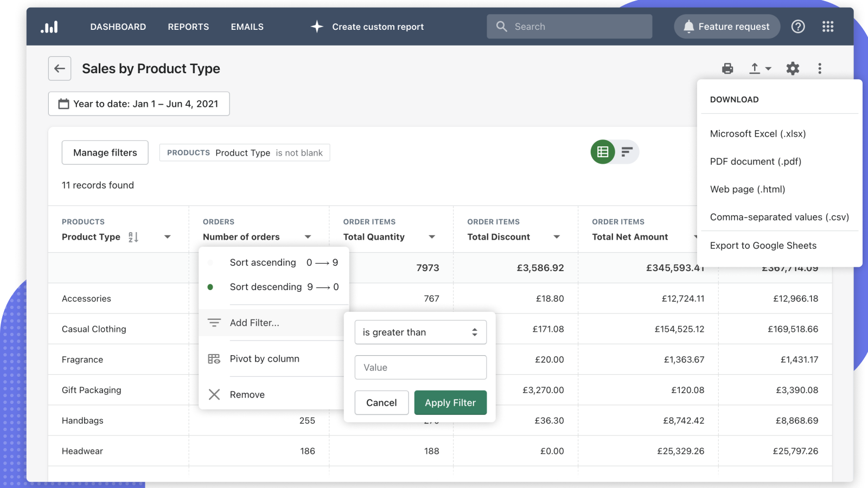
Task: Select Export to Google Sheets from Download menu
Action: click(x=763, y=245)
